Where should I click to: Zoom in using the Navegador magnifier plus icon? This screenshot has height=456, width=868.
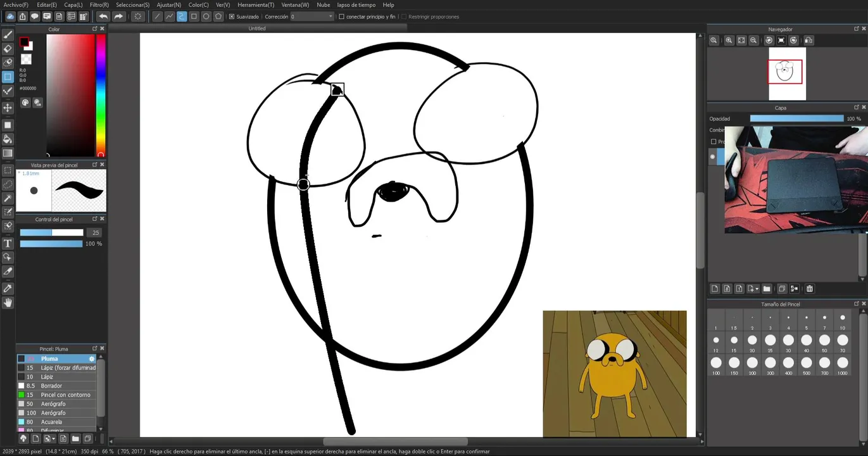click(x=729, y=40)
